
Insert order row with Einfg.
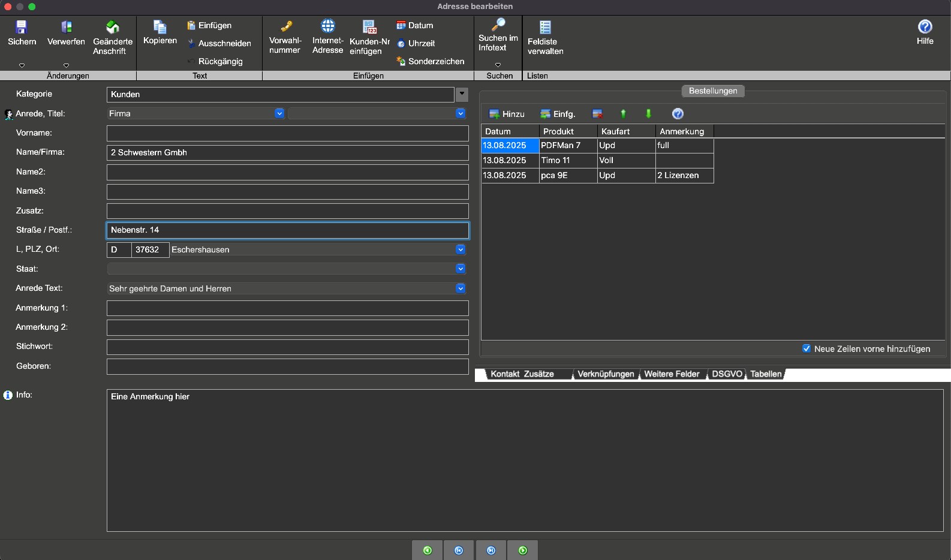(x=558, y=114)
